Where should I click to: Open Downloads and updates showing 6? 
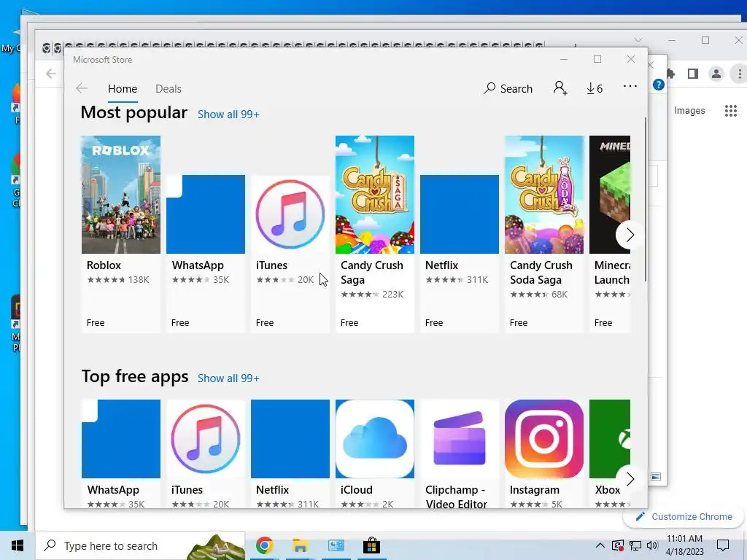[595, 88]
